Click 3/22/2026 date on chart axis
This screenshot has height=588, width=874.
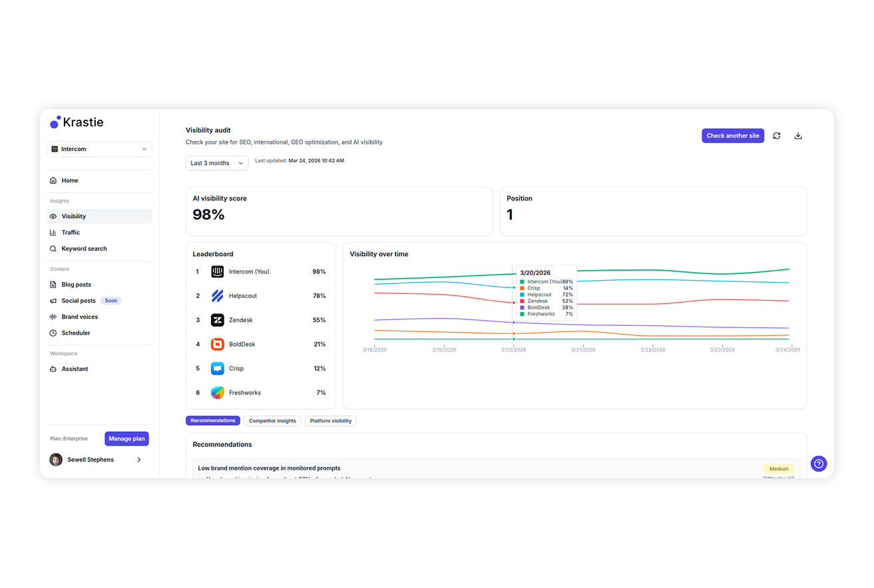tap(652, 350)
